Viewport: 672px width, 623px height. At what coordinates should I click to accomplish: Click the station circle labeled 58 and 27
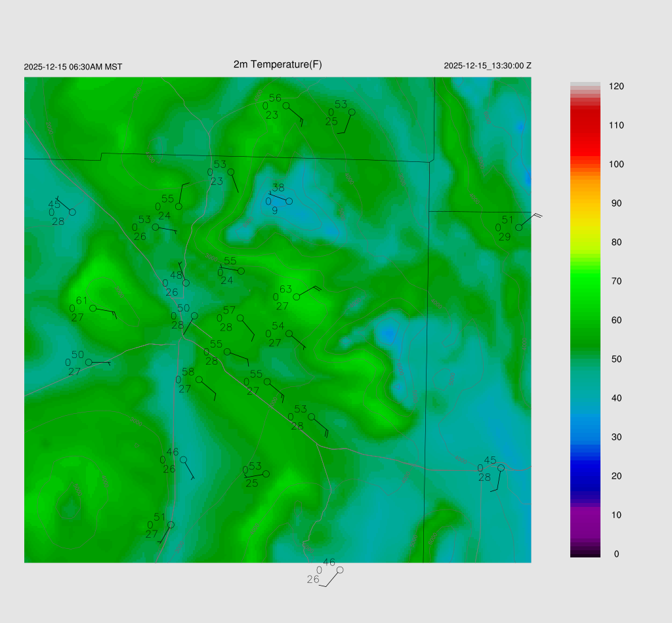click(199, 380)
